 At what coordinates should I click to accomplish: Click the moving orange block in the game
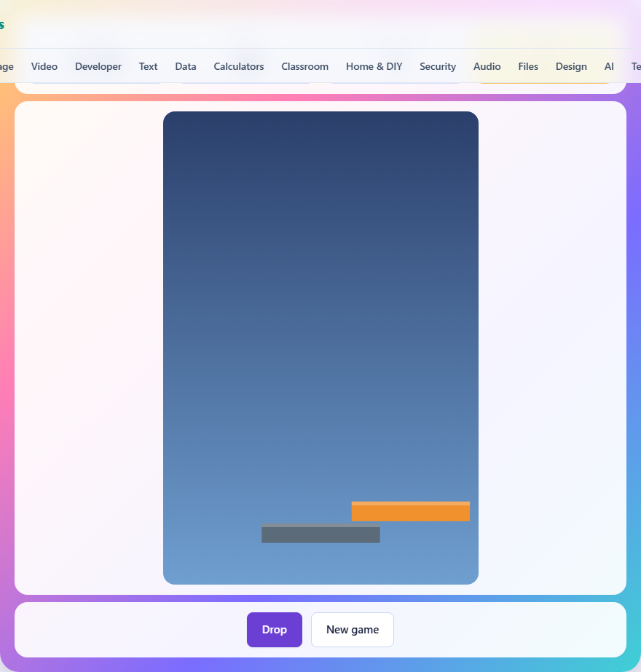(411, 511)
